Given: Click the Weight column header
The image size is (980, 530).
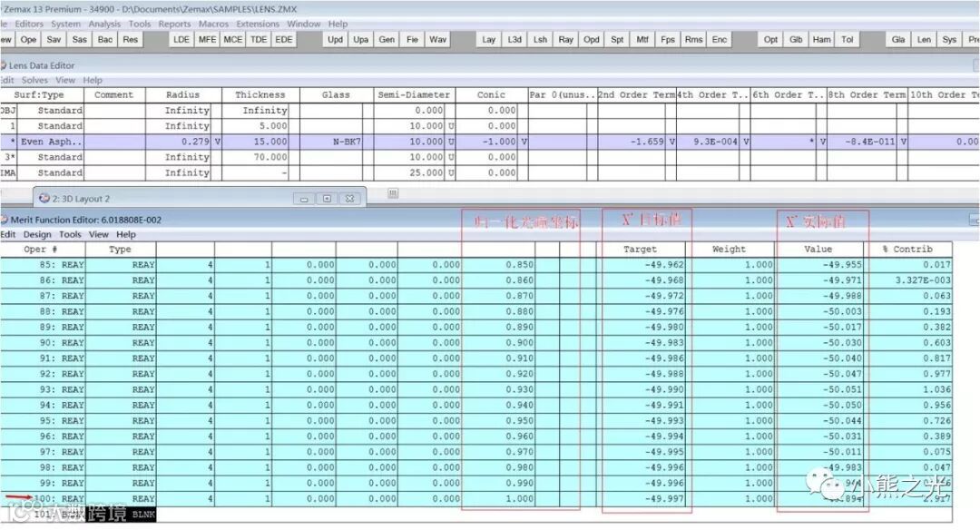Looking at the screenshot, I should (x=730, y=249).
